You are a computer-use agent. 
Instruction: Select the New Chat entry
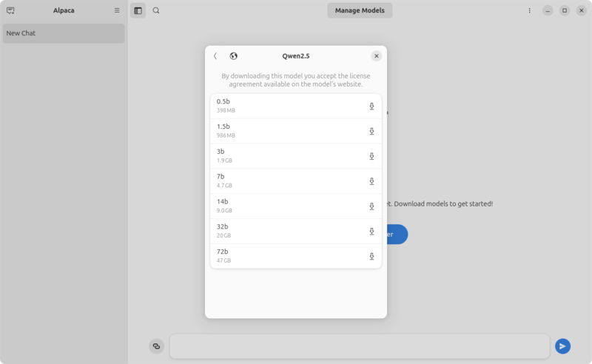coord(64,33)
